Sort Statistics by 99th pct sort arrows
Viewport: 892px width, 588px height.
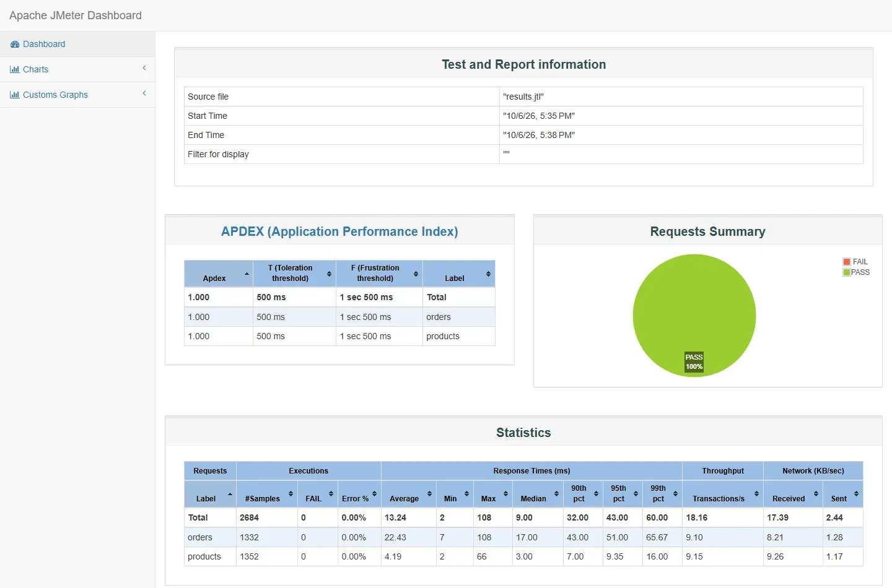click(675, 494)
